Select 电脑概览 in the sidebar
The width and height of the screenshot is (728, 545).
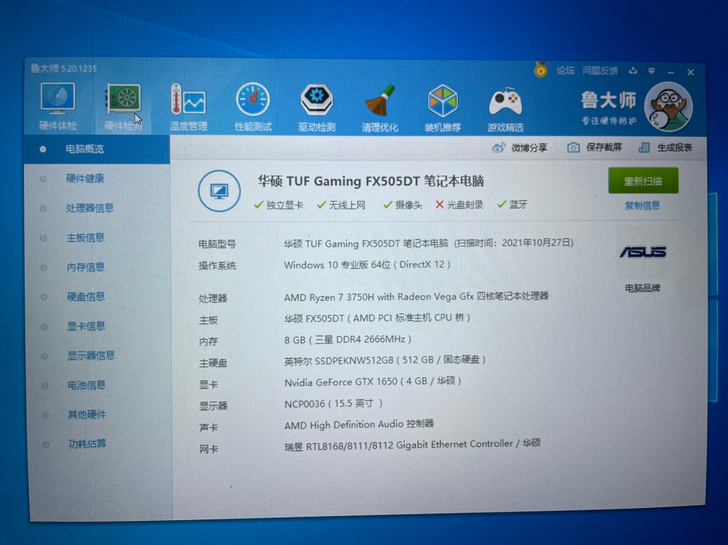pyautogui.click(x=97, y=149)
